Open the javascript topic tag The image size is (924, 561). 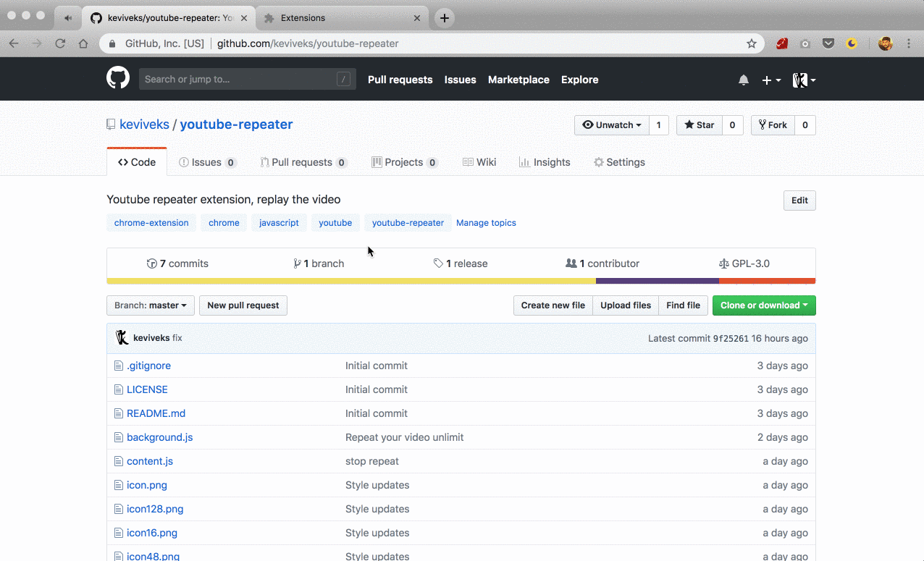279,223
